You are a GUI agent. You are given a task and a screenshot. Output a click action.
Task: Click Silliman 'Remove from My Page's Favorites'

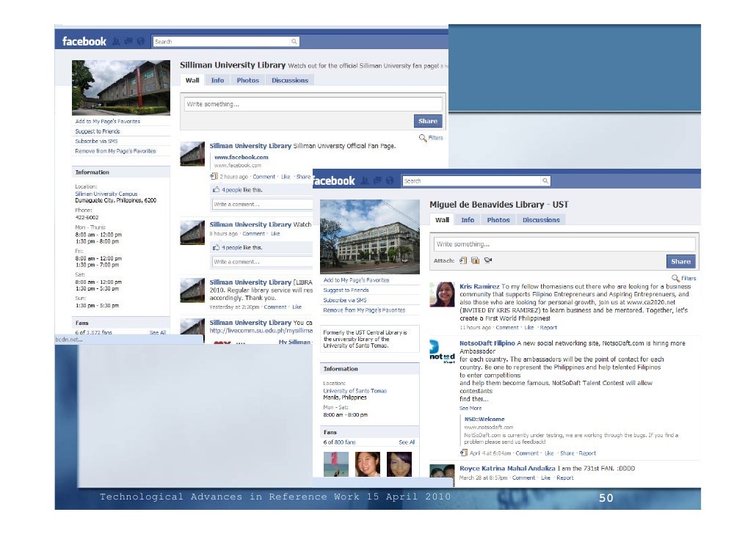point(115,151)
